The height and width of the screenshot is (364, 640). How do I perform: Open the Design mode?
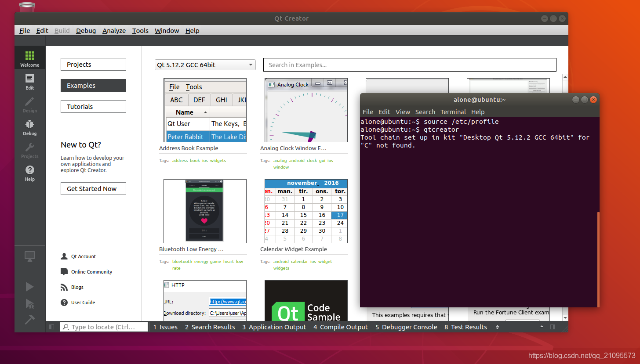[29, 105]
